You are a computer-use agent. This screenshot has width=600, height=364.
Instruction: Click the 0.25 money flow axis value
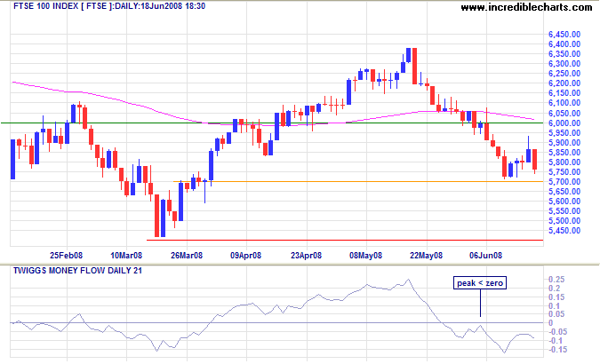tap(556, 280)
